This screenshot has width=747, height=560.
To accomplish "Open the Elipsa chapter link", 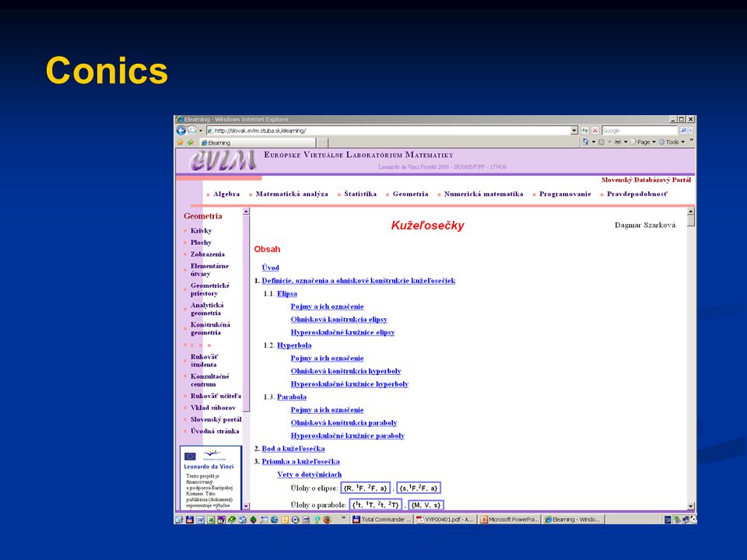I will click(x=287, y=294).
